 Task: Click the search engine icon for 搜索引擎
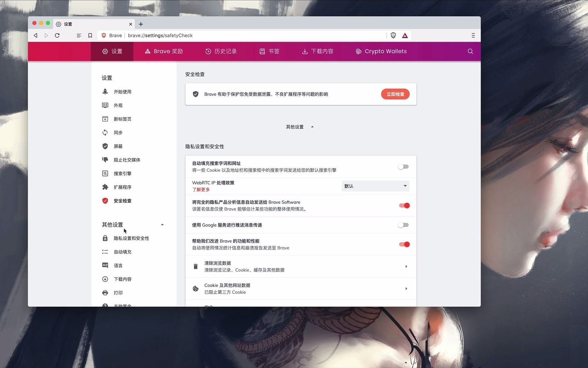click(x=105, y=173)
